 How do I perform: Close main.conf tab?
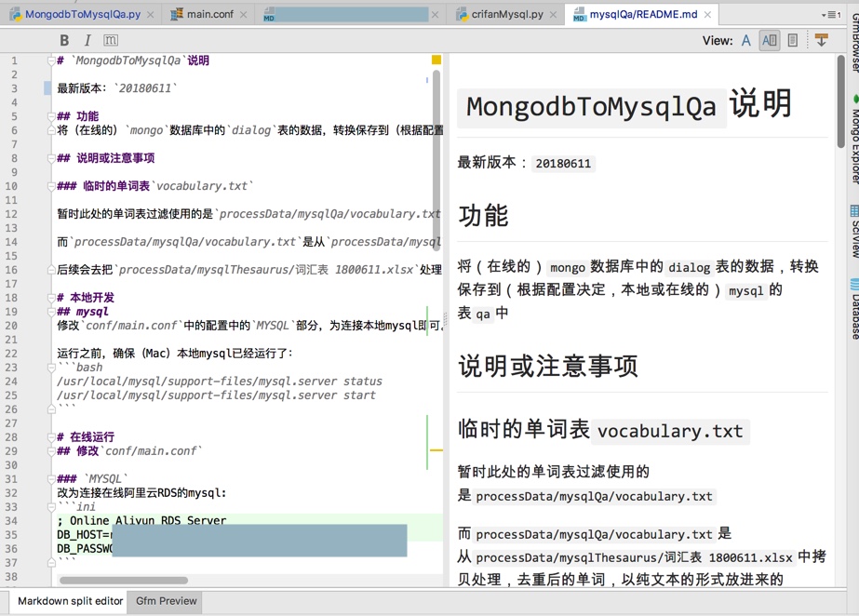tap(243, 15)
